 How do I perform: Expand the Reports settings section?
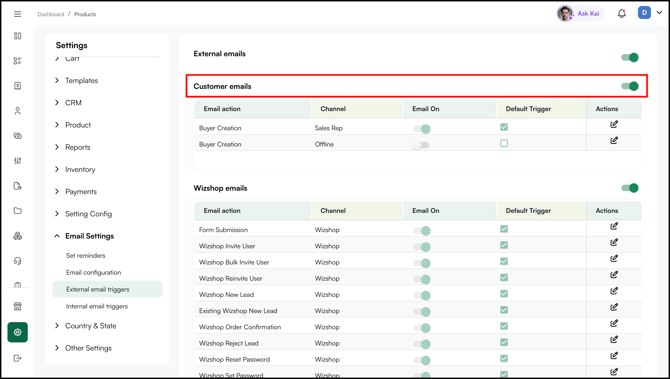(x=73, y=147)
